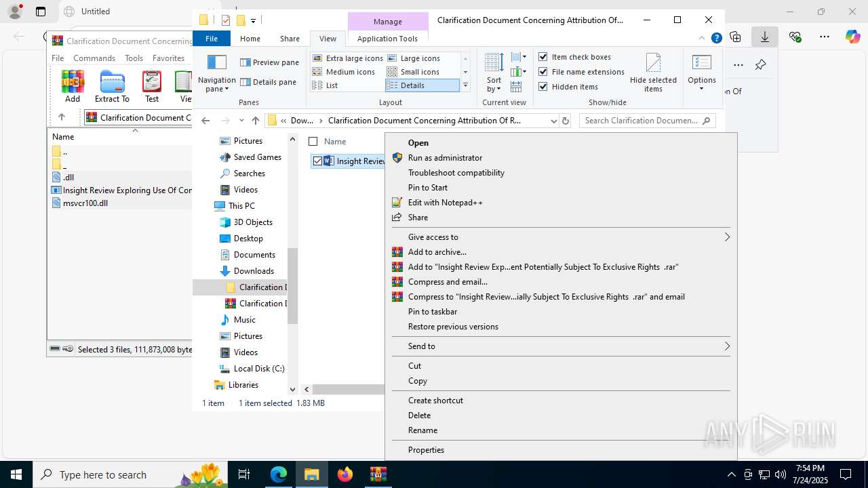Expand Give access to submenu
The height and width of the screenshot is (488, 868).
tap(561, 237)
